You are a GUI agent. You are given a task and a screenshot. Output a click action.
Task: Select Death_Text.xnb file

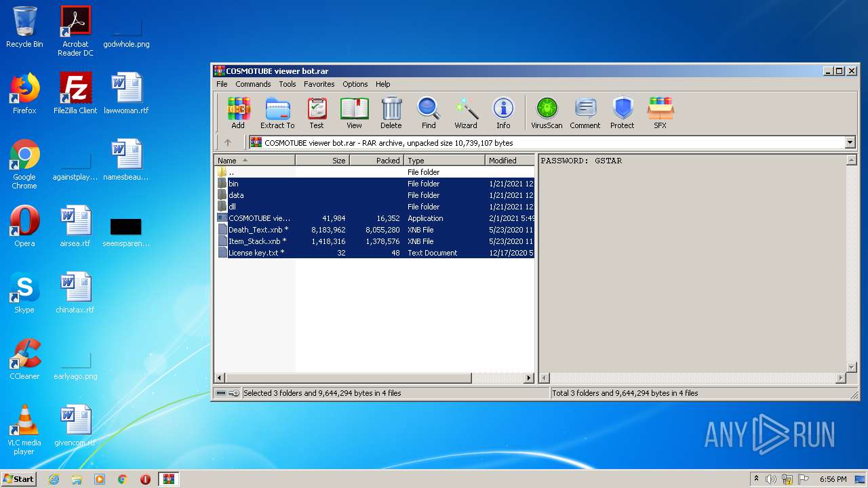375,230
